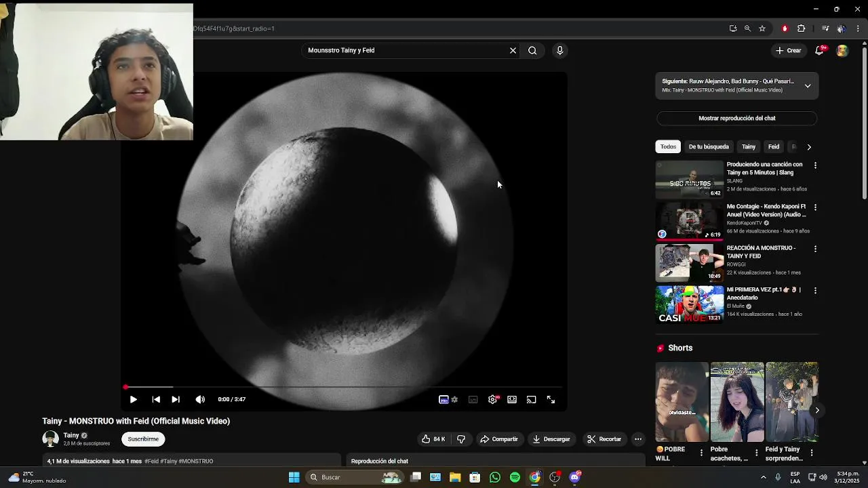Click the Descargar download button
The width and height of the screenshot is (868, 488).
551,439
